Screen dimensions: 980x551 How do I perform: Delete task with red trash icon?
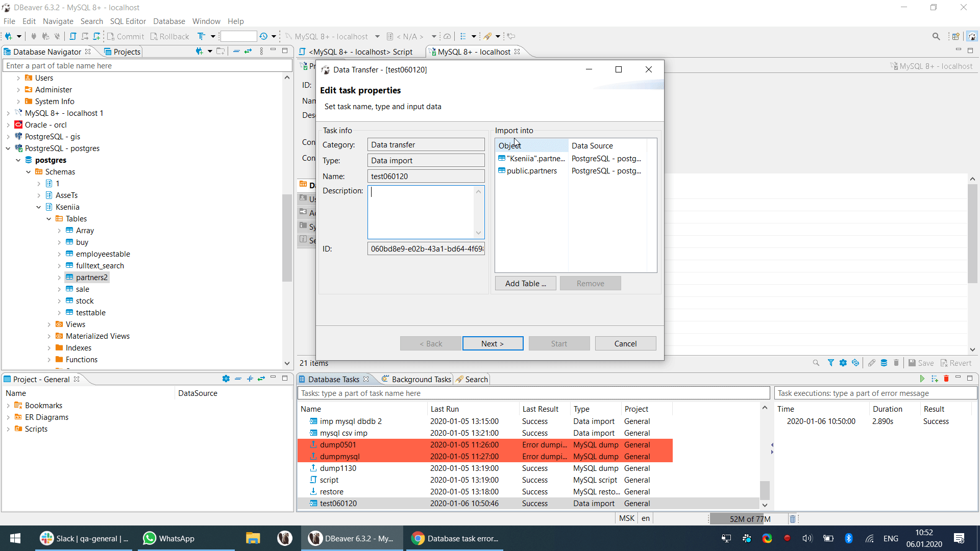946,379
